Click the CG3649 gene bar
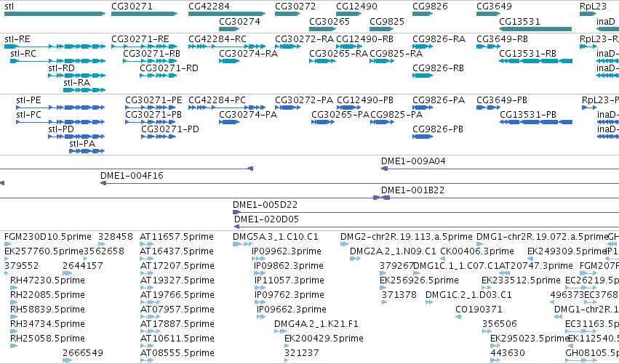Viewport: 619px width, 364px height. [x=488, y=14]
